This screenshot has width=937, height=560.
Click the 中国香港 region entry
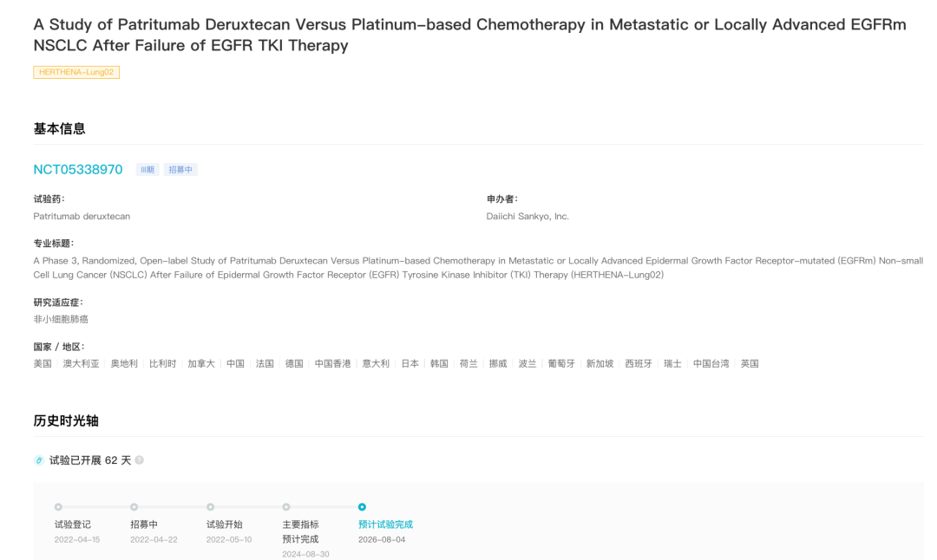(x=333, y=363)
